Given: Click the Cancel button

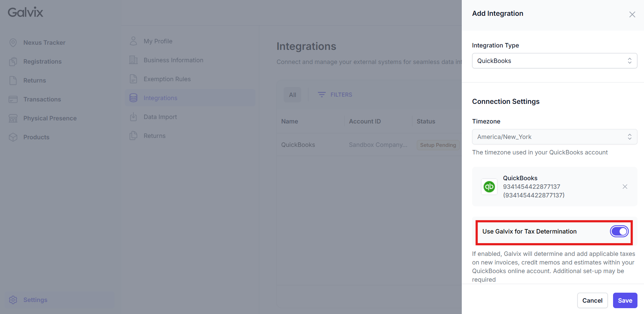Looking at the screenshot, I should coord(592,301).
